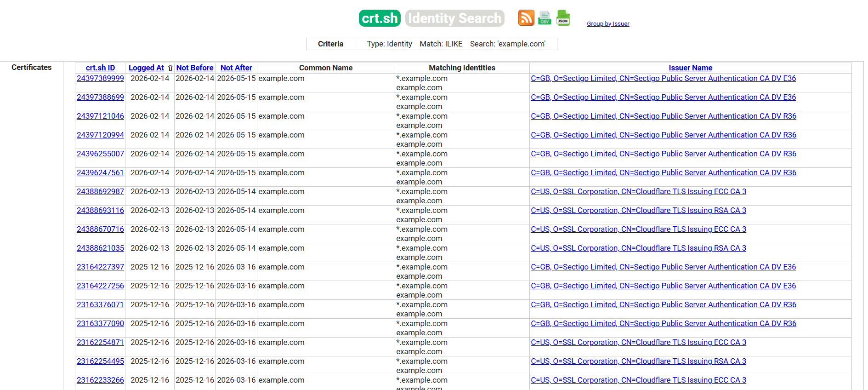Download results as JSON icon

pyautogui.click(x=563, y=18)
